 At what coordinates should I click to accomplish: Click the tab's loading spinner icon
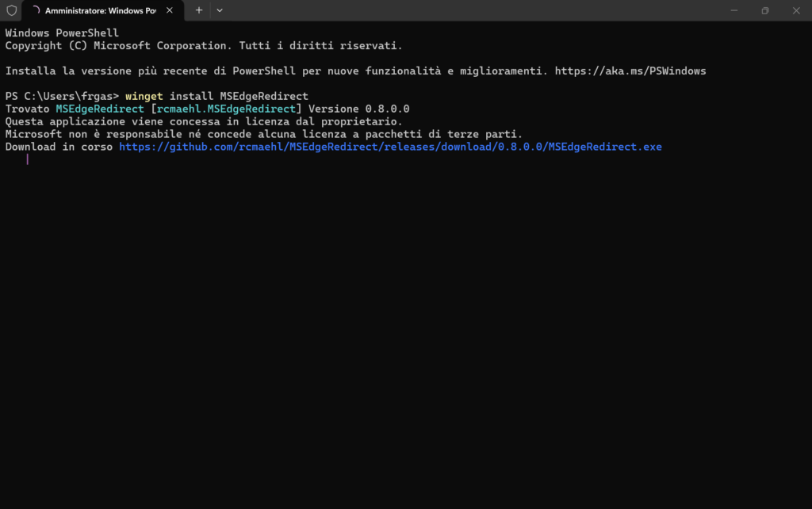tap(36, 10)
